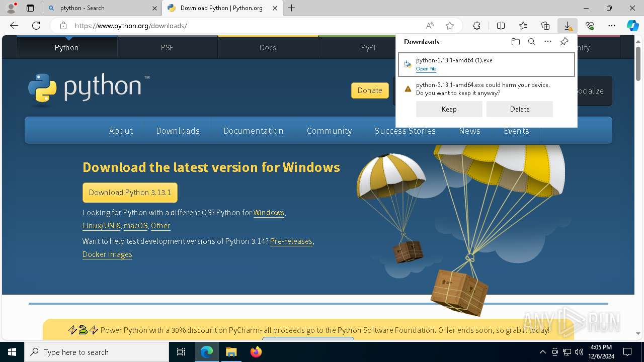The image size is (644, 362).
Task: Close the Download Python tab
Action: point(275,8)
